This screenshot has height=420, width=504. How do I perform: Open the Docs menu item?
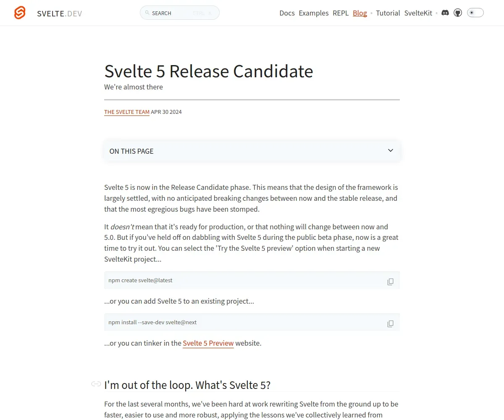click(x=287, y=13)
